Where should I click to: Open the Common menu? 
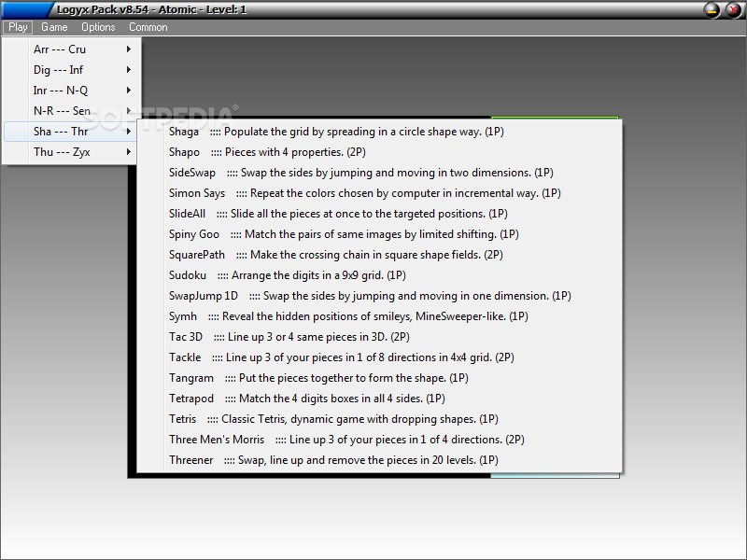(148, 27)
